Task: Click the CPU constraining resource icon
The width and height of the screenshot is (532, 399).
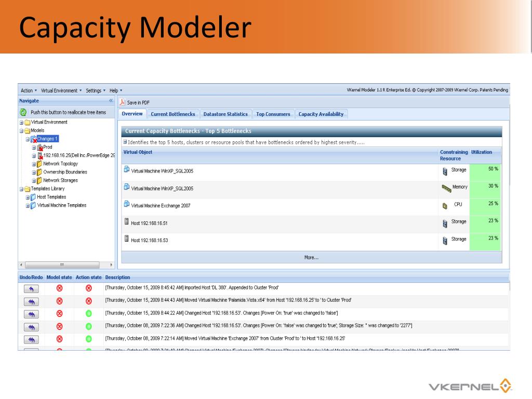Action: pyautogui.click(x=445, y=206)
